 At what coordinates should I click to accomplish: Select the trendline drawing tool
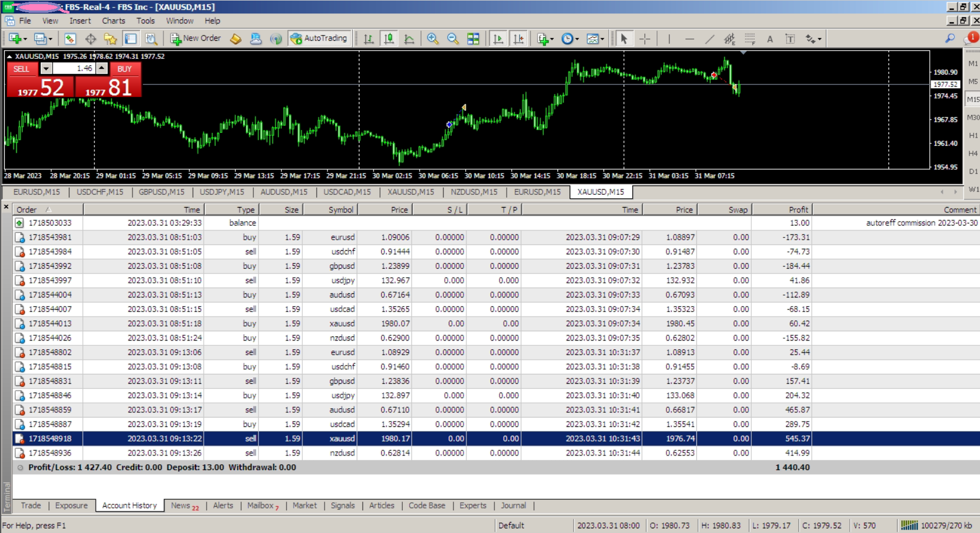[x=710, y=38]
